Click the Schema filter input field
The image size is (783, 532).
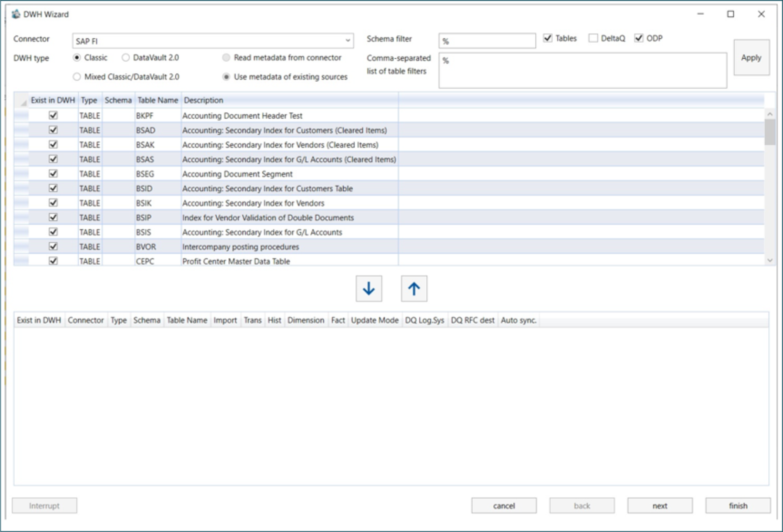click(x=487, y=41)
